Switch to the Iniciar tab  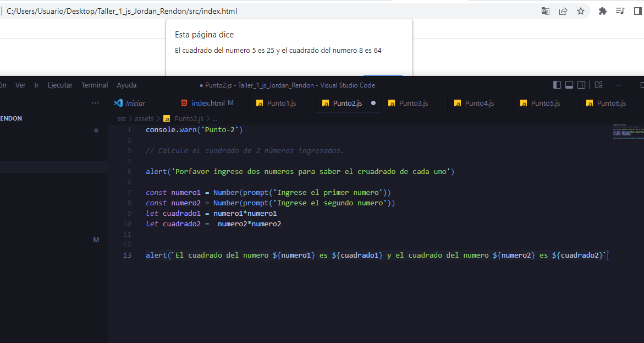[141, 103]
